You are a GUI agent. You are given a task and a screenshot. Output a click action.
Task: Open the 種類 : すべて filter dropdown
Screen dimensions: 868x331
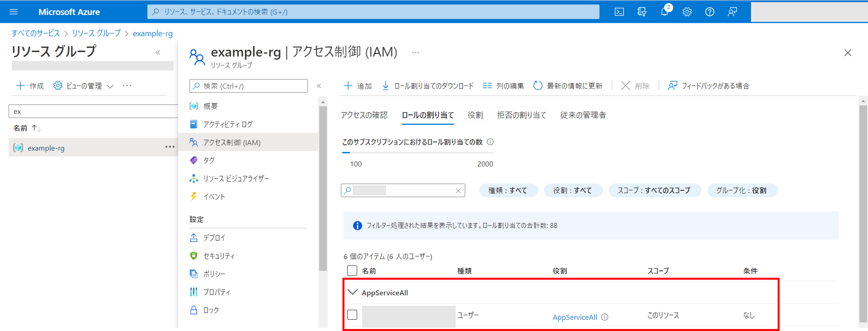pos(508,190)
